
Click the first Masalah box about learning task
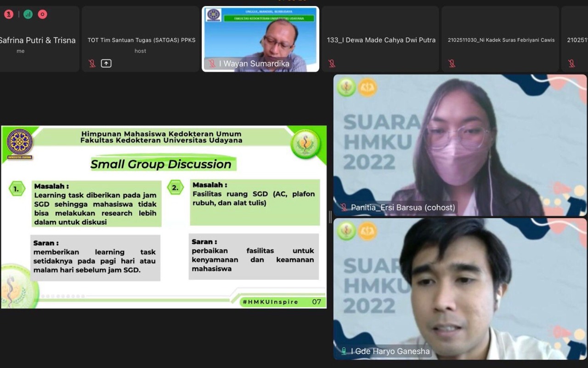coord(96,204)
